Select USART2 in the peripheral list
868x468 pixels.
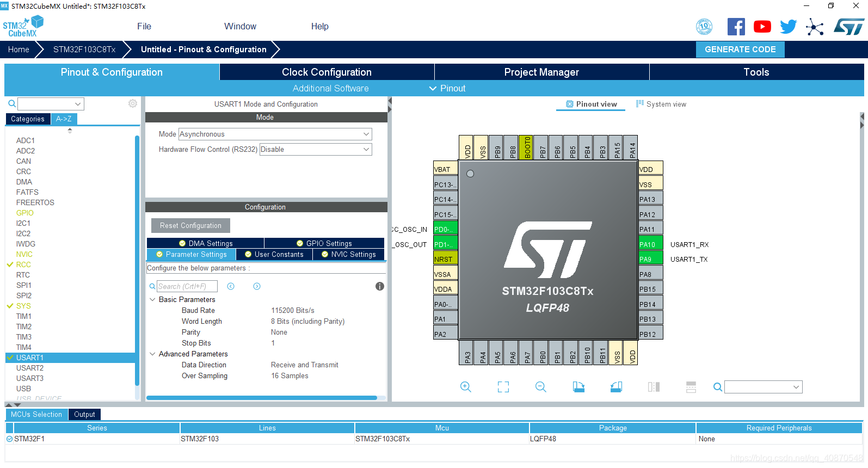point(30,368)
